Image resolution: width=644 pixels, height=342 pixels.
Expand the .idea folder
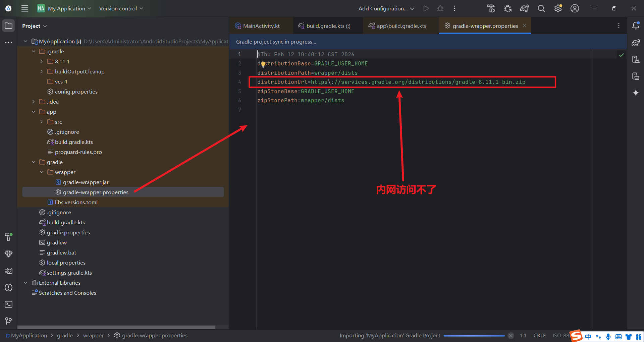coord(34,102)
